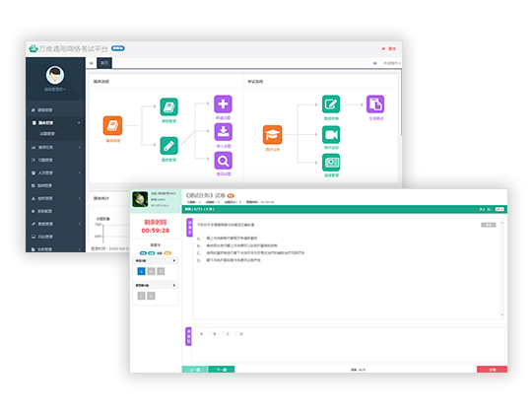Open the purple plus add-question icon

coord(223,103)
